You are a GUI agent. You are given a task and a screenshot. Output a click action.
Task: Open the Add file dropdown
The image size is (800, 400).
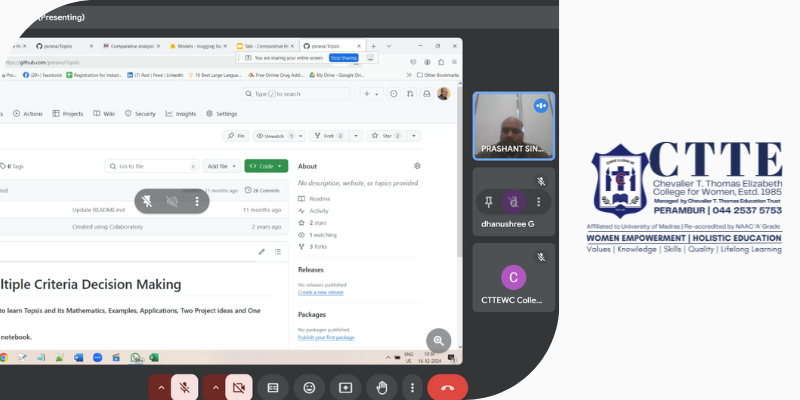point(222,166)
